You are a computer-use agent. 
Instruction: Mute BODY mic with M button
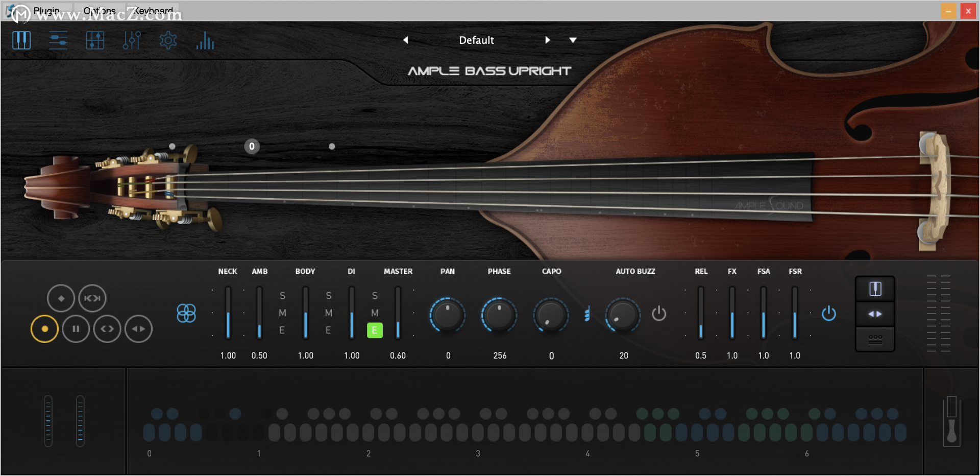tap(329, 313)
